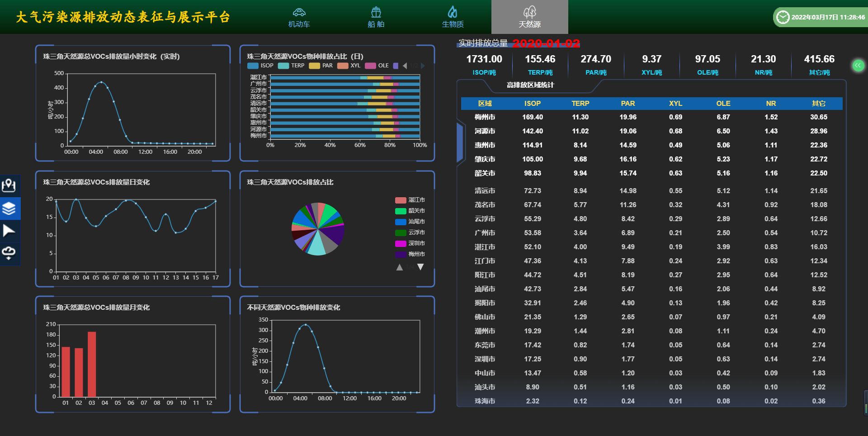Click the flame icon above 生物质
The image size is (868, 436).
453,12
